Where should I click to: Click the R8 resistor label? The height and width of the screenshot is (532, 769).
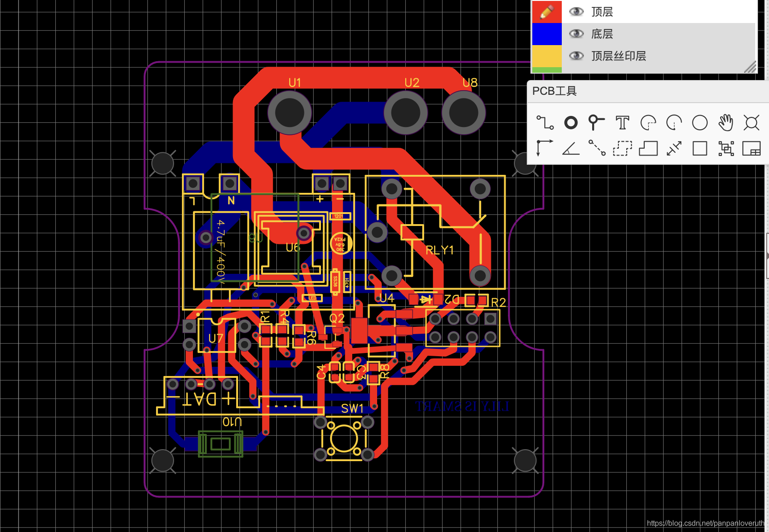point(384,370)
